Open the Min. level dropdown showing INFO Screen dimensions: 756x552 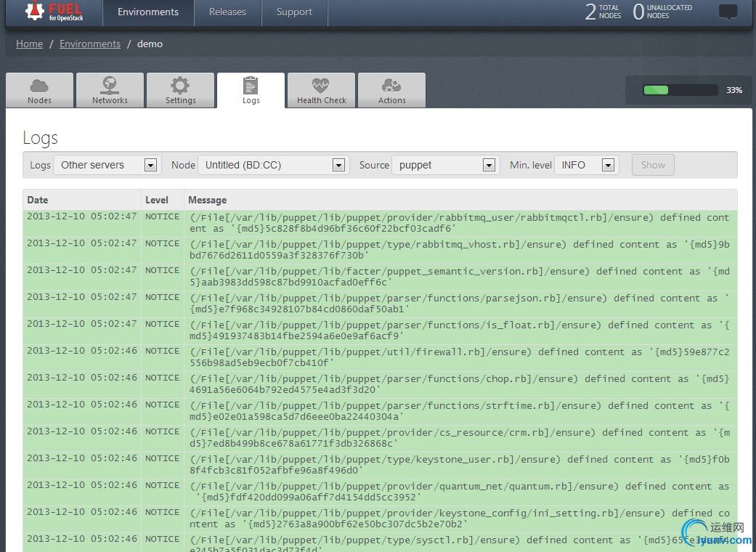pos(586,165)
